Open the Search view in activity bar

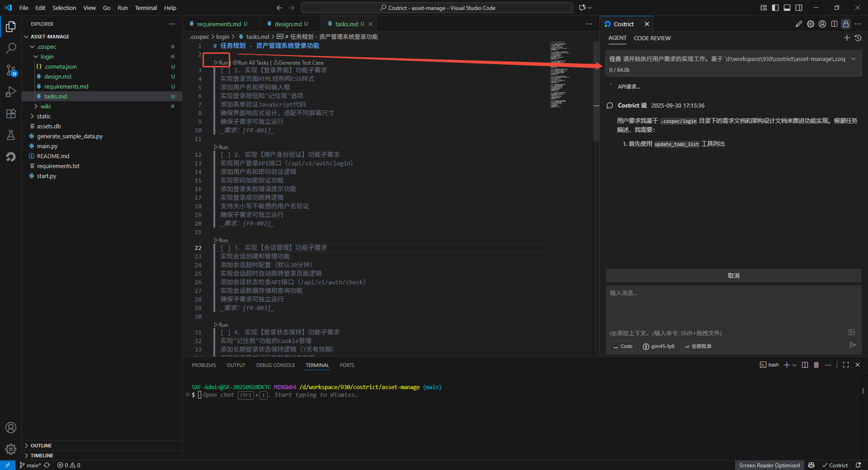pyautogui.click(x=11, y=48)
